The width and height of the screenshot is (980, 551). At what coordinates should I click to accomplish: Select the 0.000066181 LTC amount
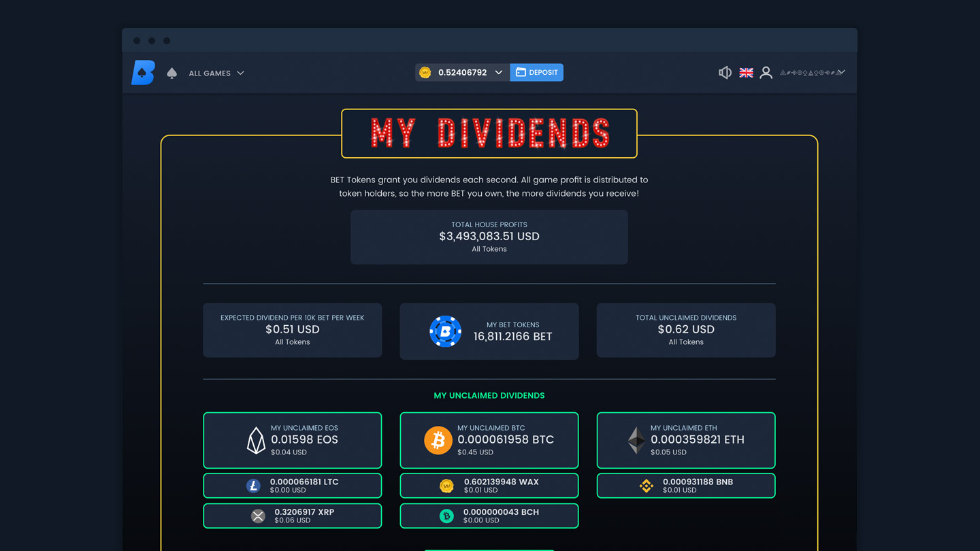304,482
